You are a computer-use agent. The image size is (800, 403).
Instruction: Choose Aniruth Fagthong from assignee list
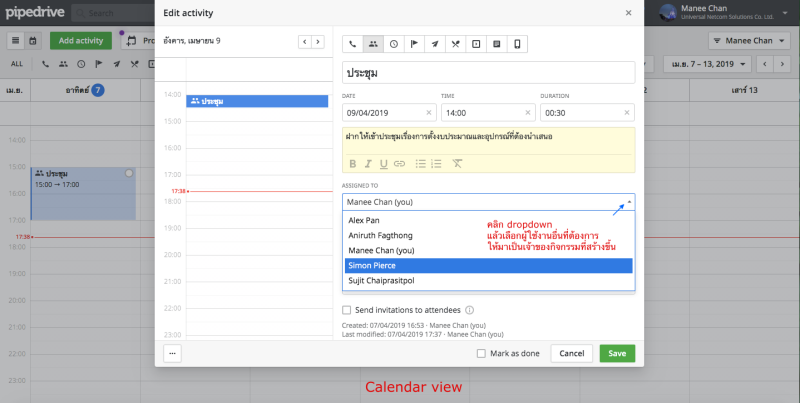coord(488,235)
